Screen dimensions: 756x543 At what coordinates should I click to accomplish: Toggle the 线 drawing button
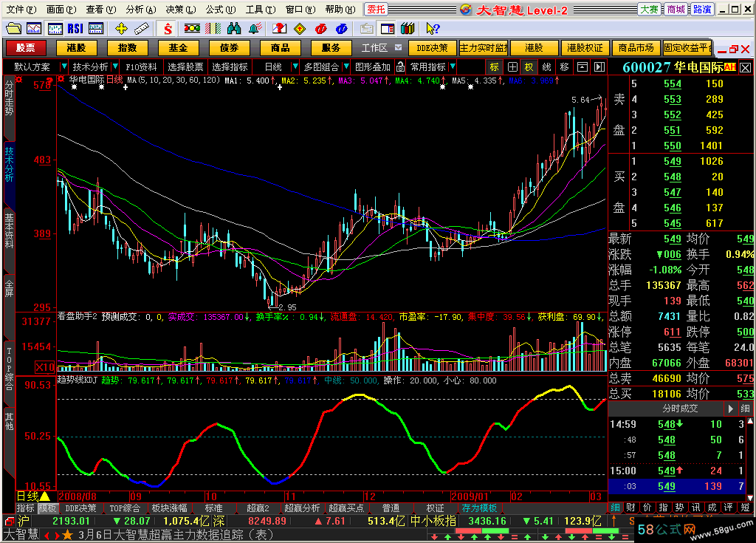[x=547, y=66]
